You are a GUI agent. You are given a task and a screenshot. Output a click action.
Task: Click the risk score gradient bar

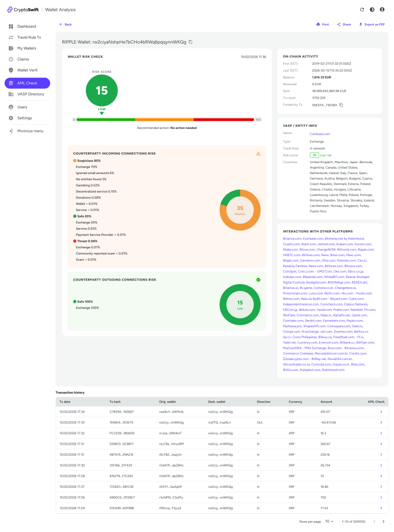coord(167,119)
